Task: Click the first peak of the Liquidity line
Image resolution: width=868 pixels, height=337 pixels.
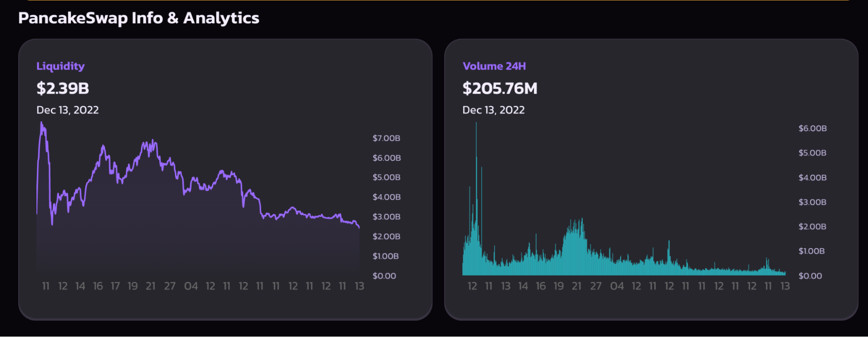Action: tap(42, 125)
